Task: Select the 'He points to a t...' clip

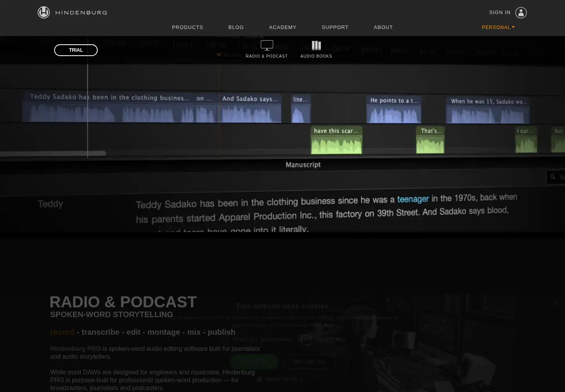Action: pyautogui.click(x=394, y=109)
